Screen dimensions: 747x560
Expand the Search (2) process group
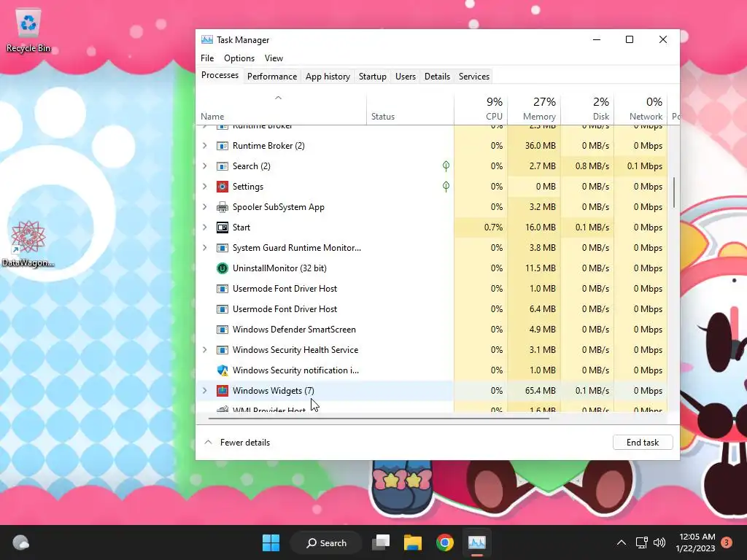click(x=205, y=166)
